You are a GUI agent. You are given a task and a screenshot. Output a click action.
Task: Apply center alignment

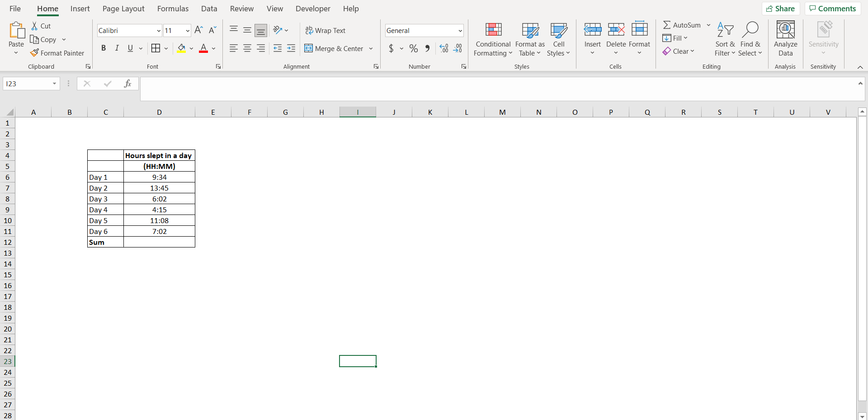click(247, 48)
